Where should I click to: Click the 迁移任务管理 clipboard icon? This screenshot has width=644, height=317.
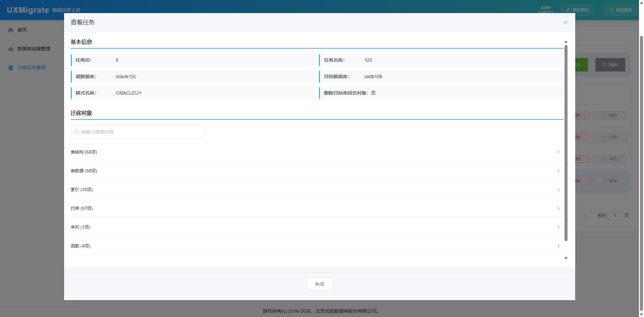pos(11,67)
